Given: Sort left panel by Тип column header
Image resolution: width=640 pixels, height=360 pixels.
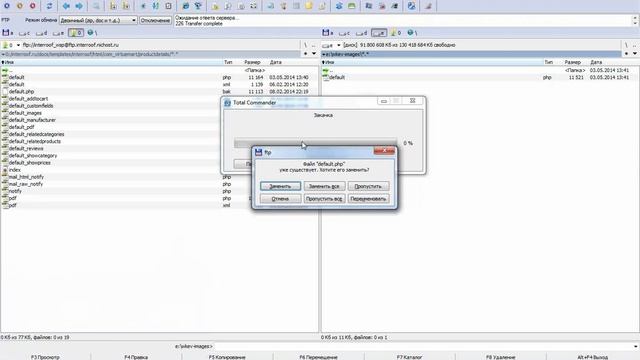Looking at the screenshot, I should 228,62.
